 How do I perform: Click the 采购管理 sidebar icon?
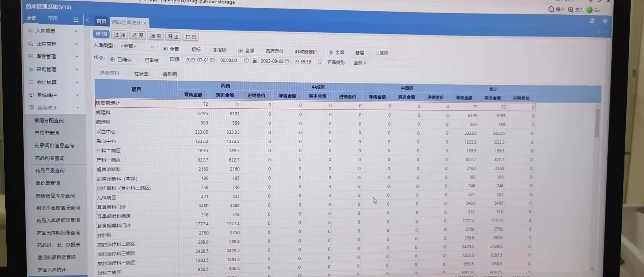(31, 69)
